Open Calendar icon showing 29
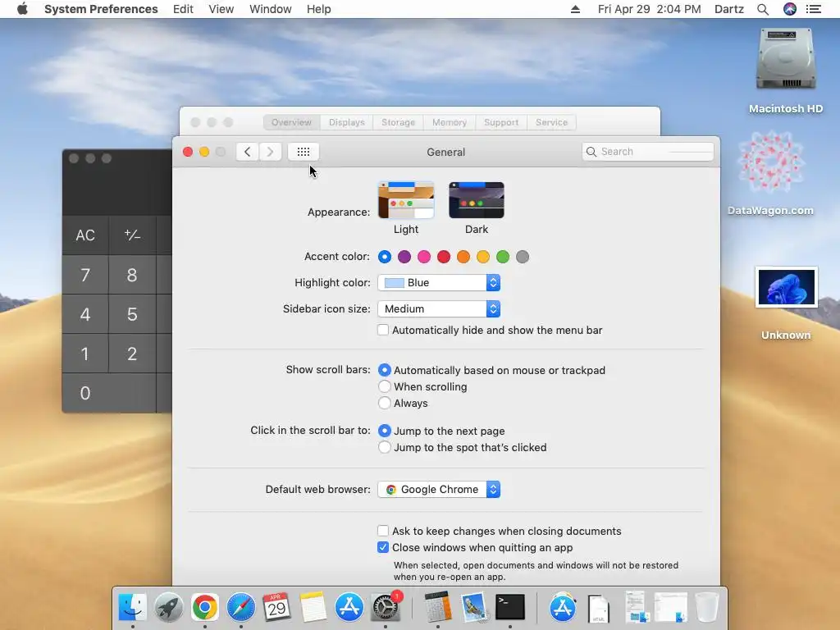 pos(276,607)
